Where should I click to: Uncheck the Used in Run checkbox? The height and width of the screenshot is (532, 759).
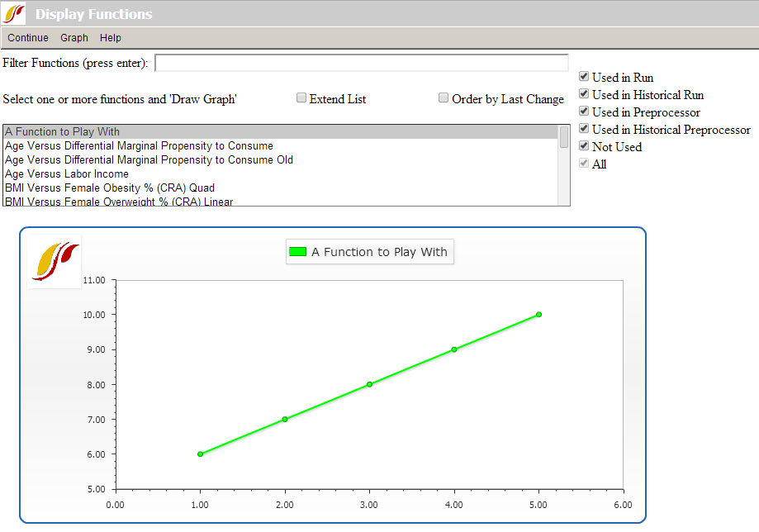coord(585,77)
